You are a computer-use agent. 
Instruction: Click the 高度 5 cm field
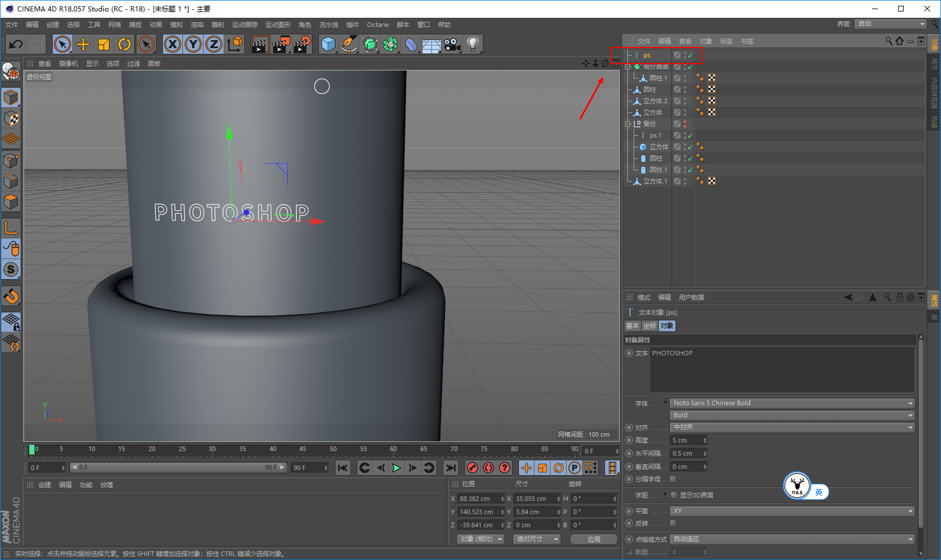tap(689, 440)
